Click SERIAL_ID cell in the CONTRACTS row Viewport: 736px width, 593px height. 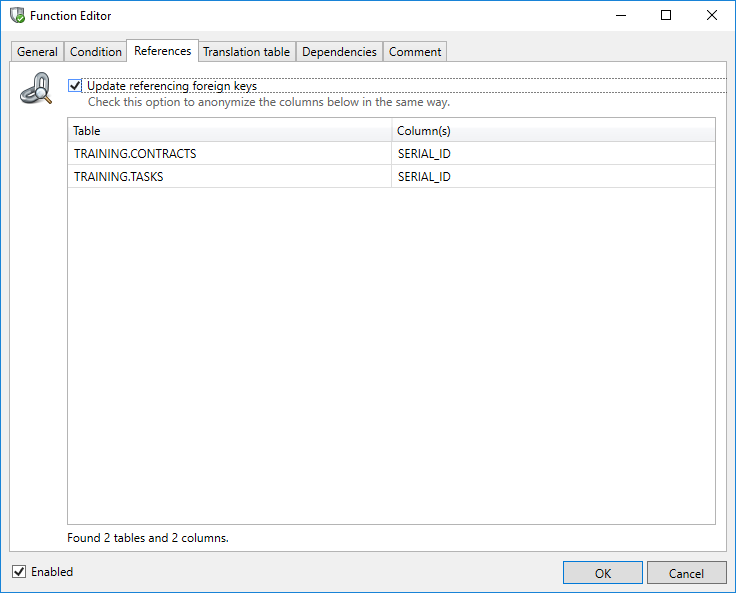(x=424, y=154)
